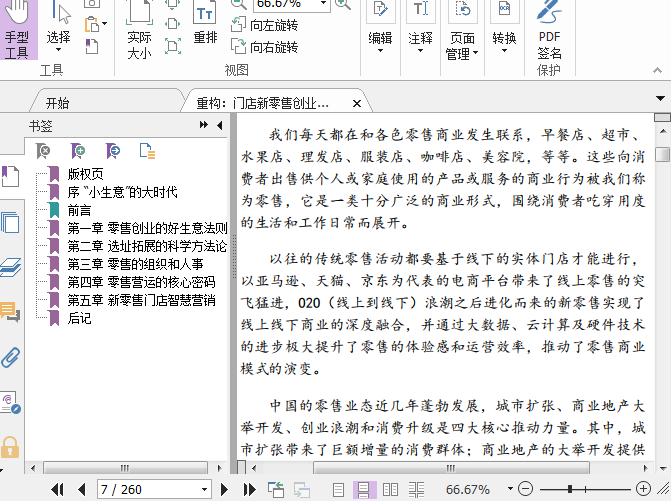Select continuous page view mode

(364, 489)
